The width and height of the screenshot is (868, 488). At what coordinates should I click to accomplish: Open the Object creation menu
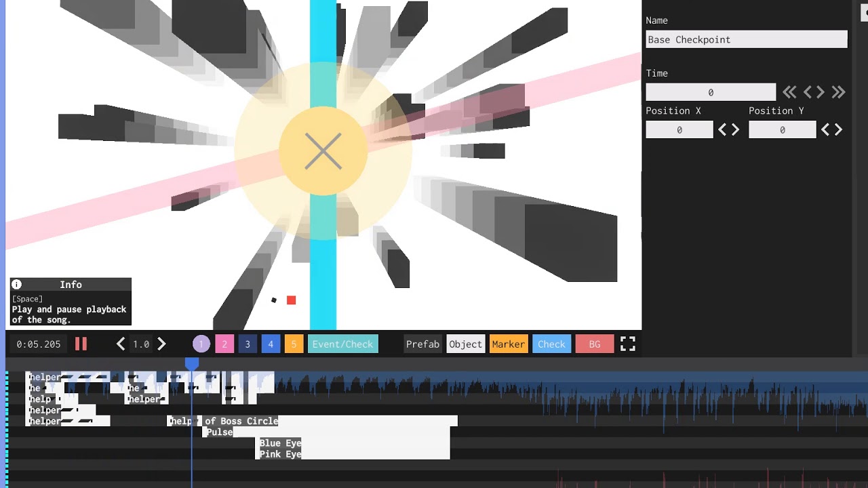click(x=465, y=344)
